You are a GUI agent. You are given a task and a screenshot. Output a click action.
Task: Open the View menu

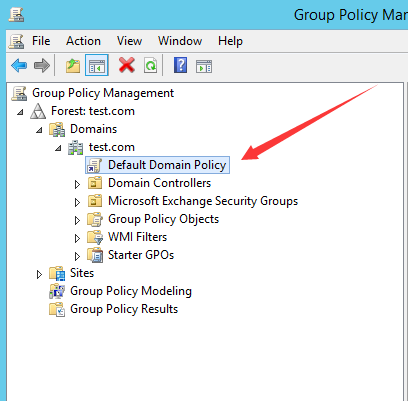[x=129, y=41]
